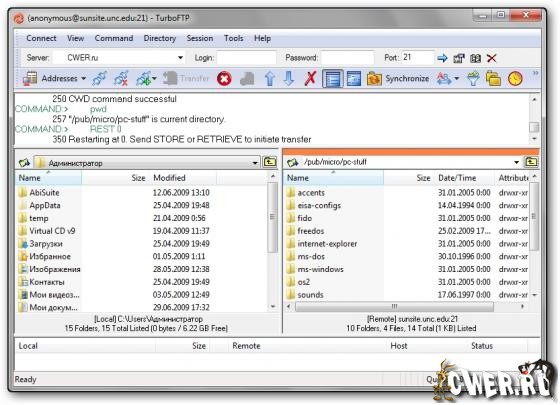Click the remote pane horizontal scrollbar thumb
Image resolution: width=560 pixels, height=405 pixels.
point(394,306)
